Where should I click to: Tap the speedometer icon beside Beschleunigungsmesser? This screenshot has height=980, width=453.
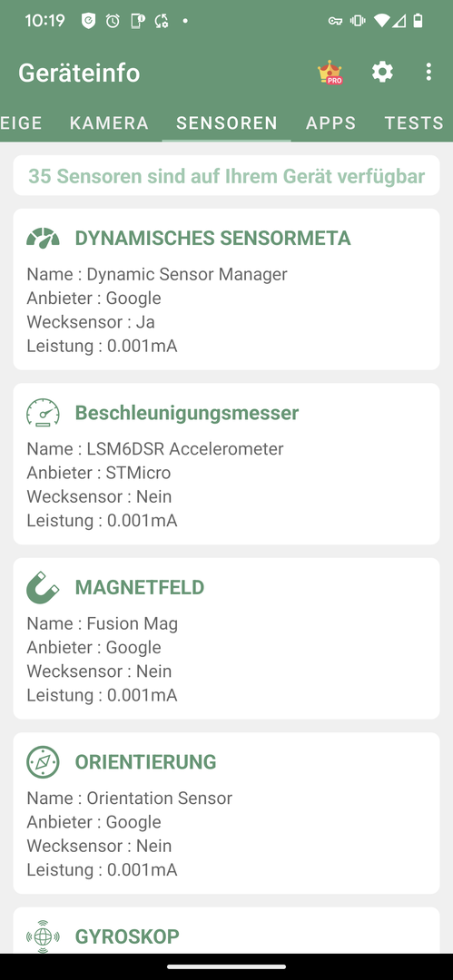43,413
